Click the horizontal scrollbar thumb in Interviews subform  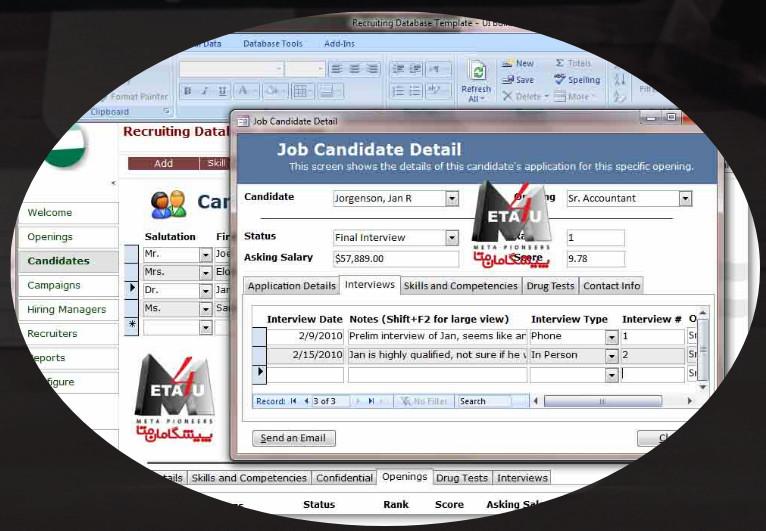pyautogui.click(x=603, y=401)
